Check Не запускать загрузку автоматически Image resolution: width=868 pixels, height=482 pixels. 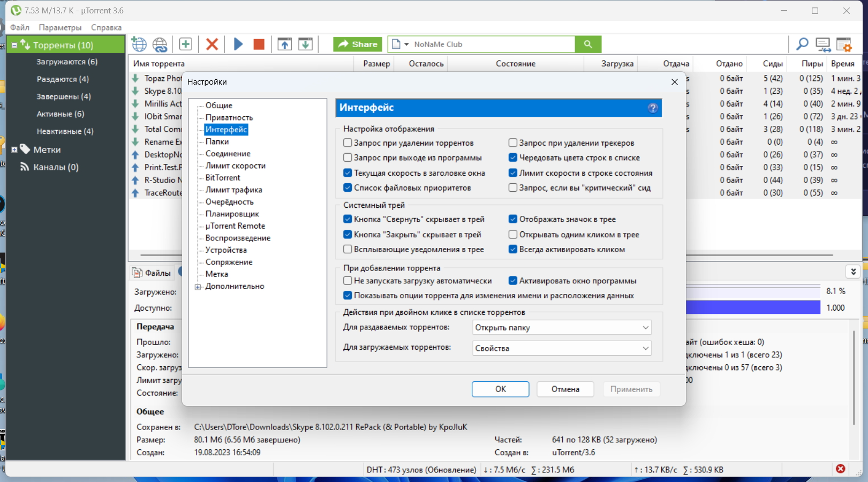pos(348,281)
